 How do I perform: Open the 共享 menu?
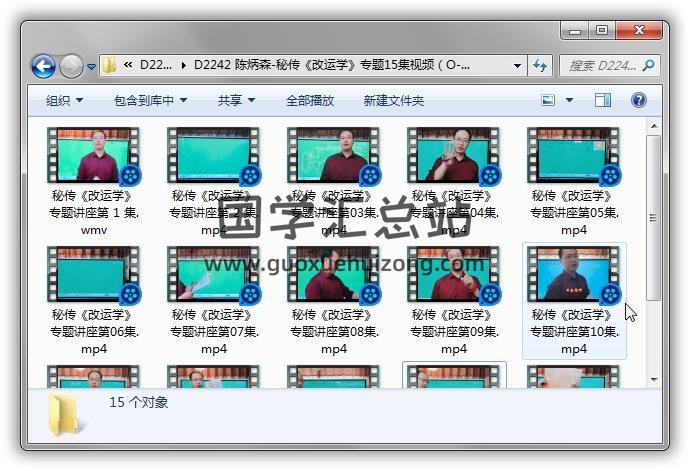tap(236, 101)
